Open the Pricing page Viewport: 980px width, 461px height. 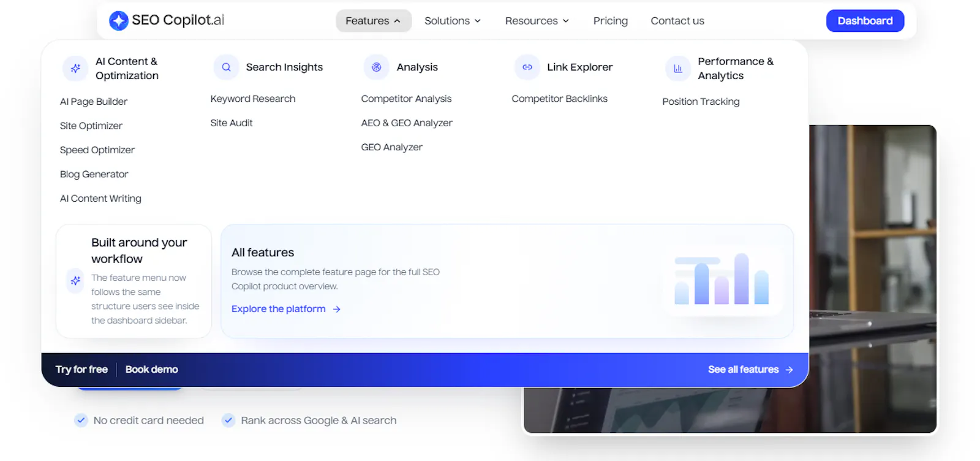click(x=611, y=21)
